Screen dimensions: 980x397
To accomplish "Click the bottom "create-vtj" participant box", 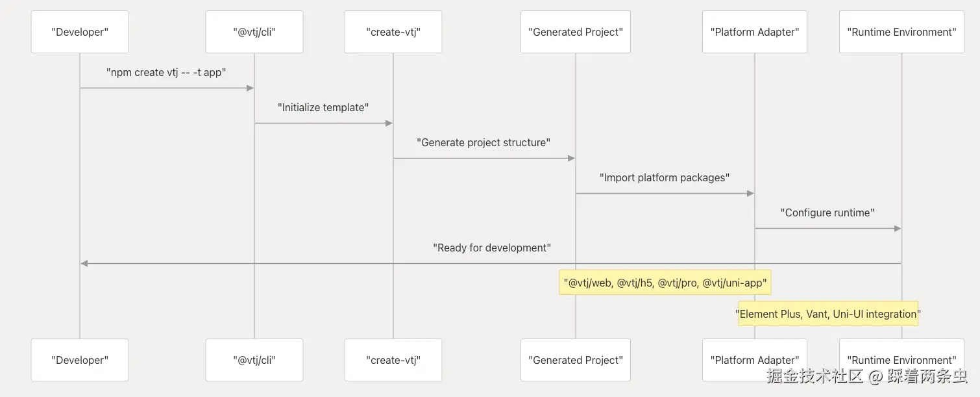I will click(393, 360).
